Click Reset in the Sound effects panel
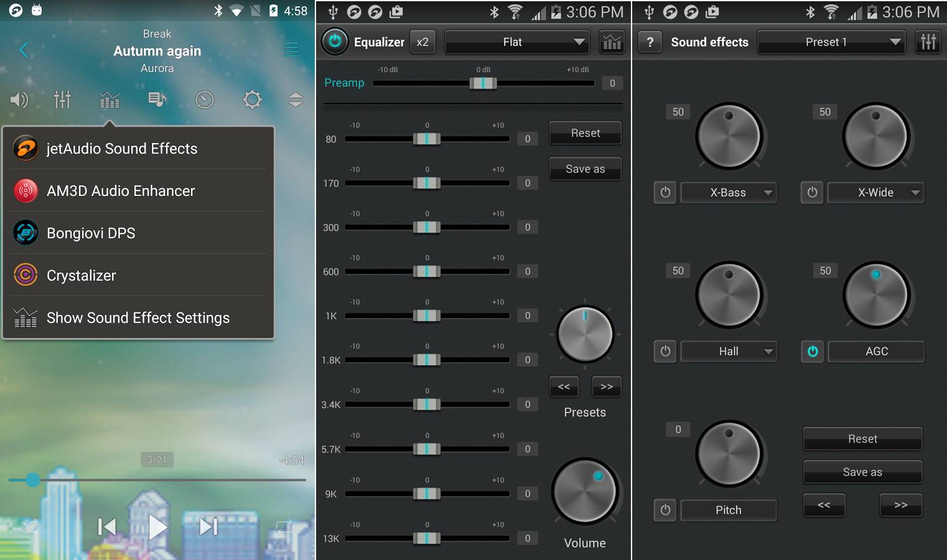This screenshot has width=947, height=560. 863,439
